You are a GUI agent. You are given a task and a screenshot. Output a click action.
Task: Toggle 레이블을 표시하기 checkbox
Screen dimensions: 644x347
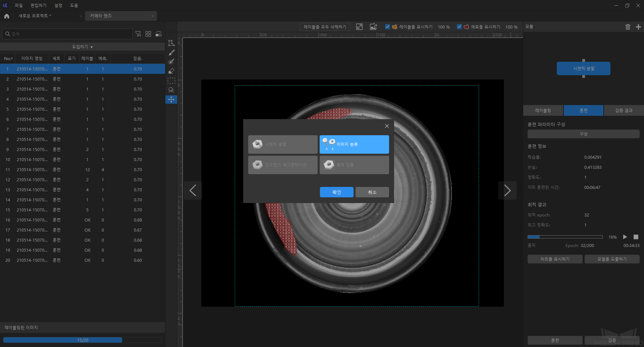pos(387,27)
